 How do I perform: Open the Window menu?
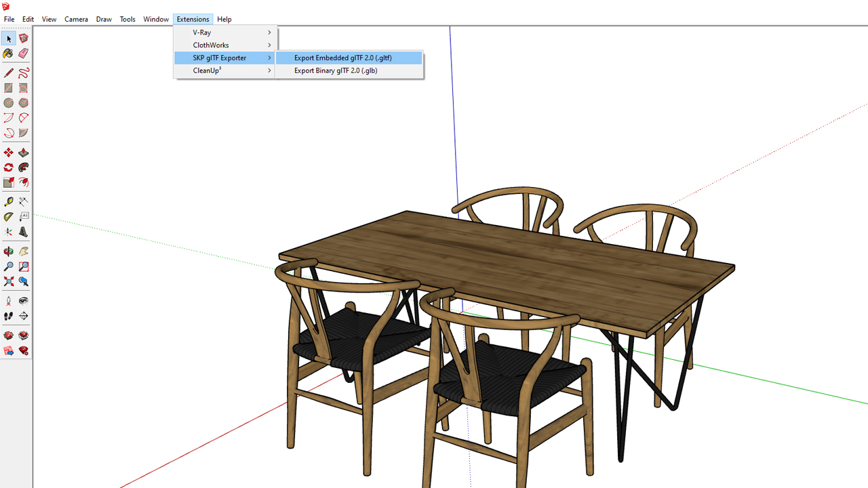(156, 19)
